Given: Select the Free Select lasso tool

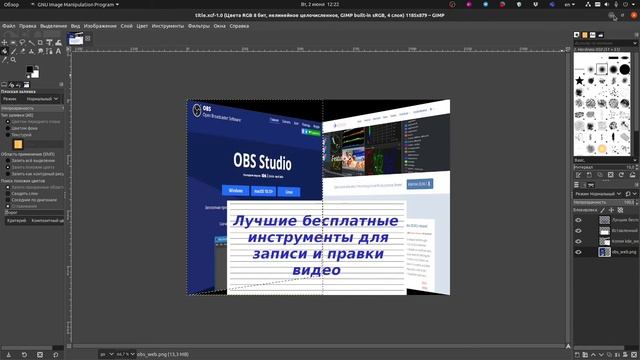Looking at the screenshot, I should point(22,42).
